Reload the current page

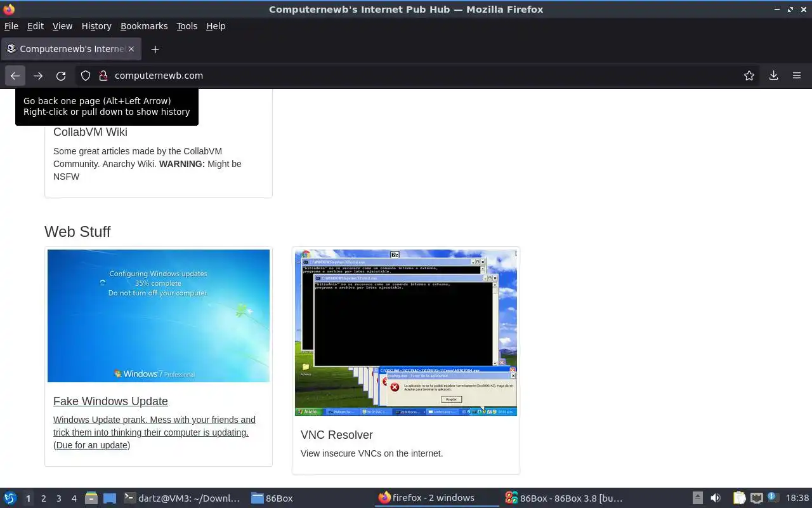(x=61, y=76)
